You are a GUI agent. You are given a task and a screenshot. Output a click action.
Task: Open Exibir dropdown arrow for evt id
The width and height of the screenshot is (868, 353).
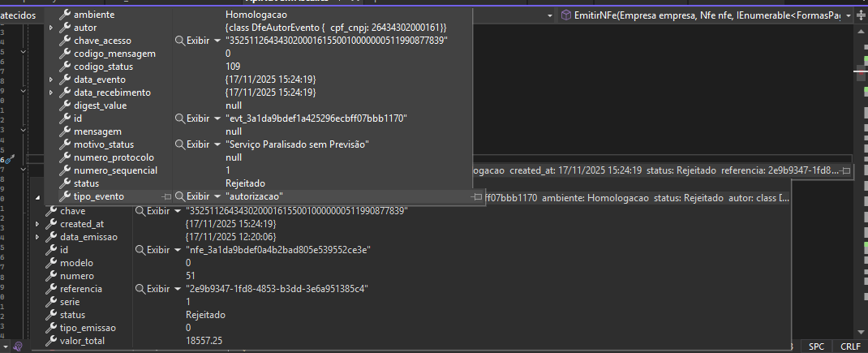pos(217,118)
